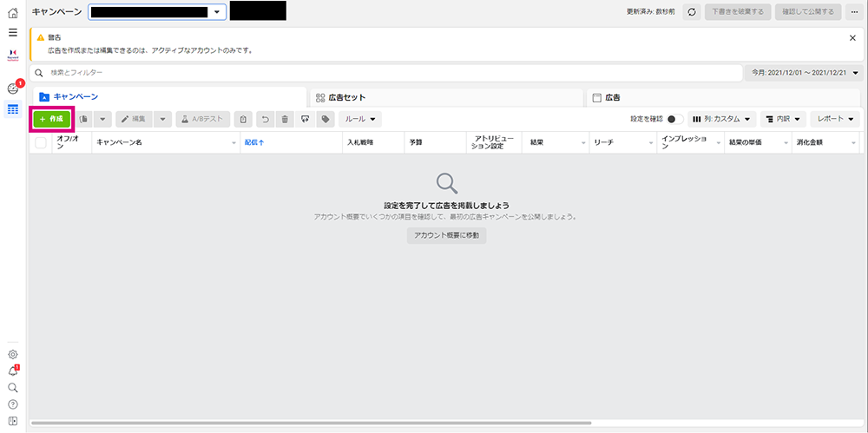Toggle the sidebar panel icon at bottom
The height and width of the screenshot is (433, 868).
click(13, 421)
